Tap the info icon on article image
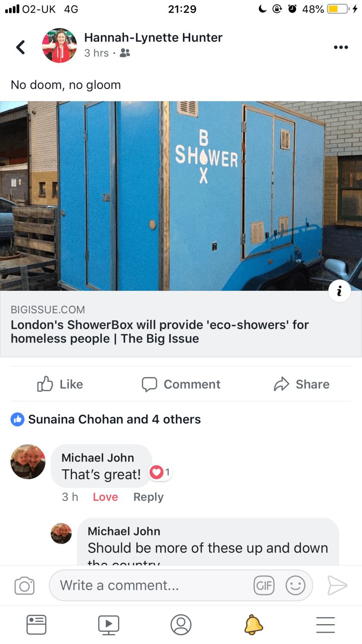Image resolution: width=362 pixels, height=644 pixels. pos(339,291)
